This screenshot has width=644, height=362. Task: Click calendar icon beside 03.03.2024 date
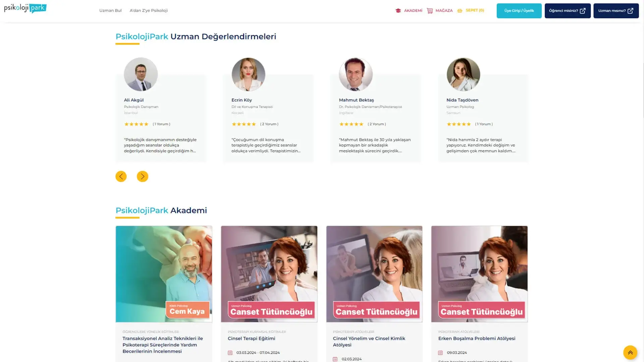coord(230,353)
